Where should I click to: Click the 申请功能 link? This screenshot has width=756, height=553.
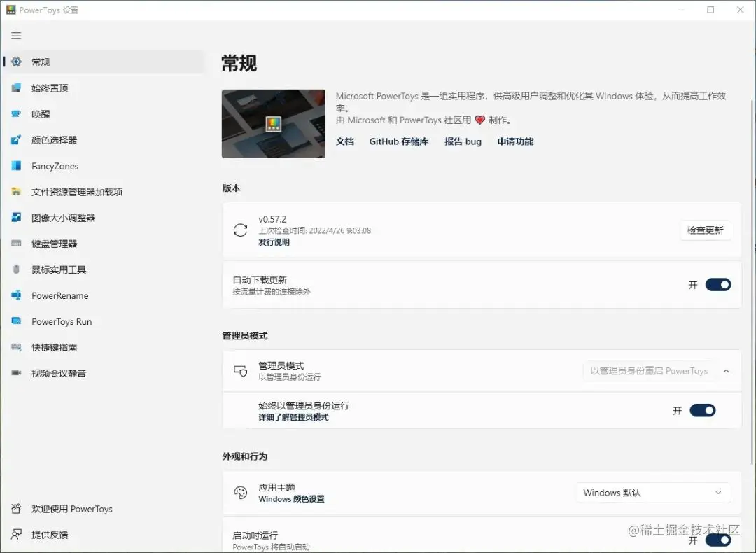pyautogui.click(x=515, y=141)
